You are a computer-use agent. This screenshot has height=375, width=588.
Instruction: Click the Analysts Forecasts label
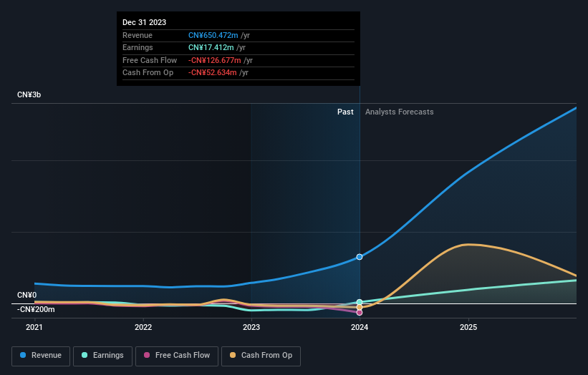400,112
